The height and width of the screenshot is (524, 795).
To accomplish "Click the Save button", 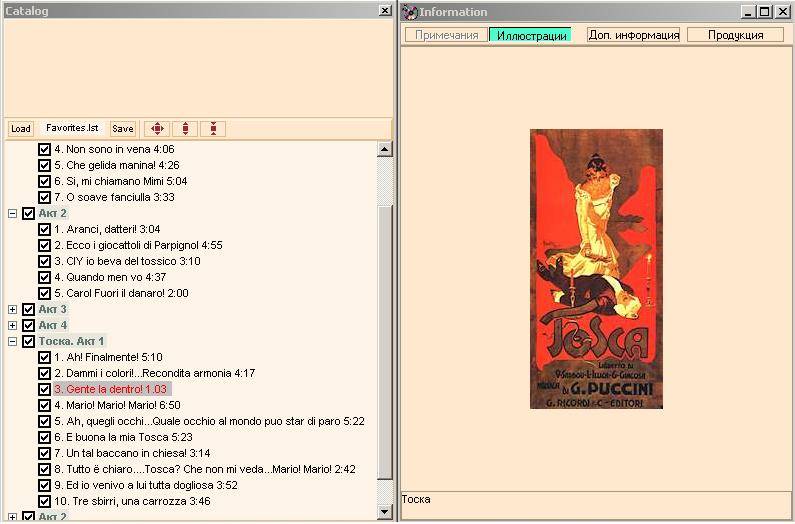I will click(x=123, y=129).
